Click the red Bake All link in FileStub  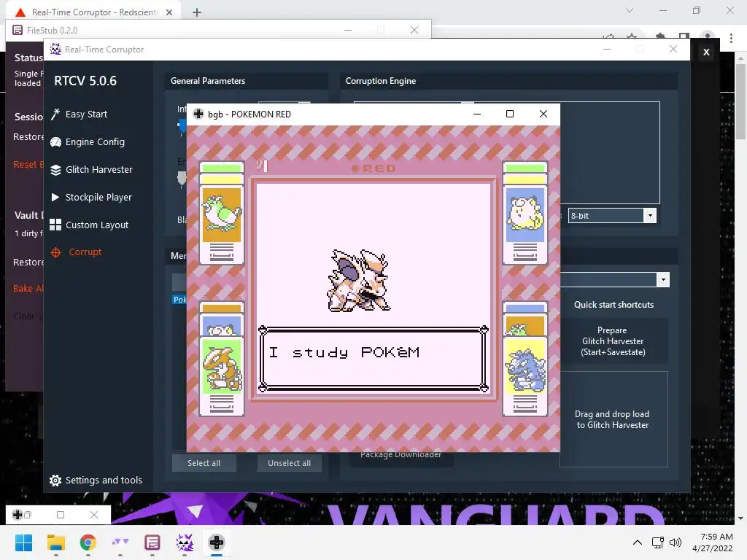tap(28, 288)
